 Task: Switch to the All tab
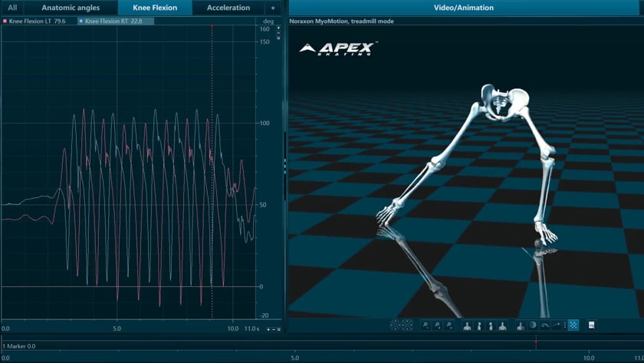point(12,8)
